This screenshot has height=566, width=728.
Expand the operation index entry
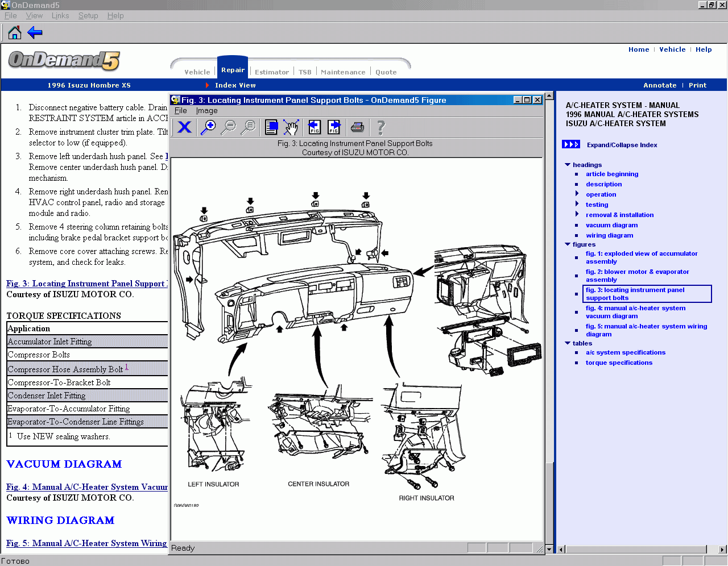(x=577, y=194)
